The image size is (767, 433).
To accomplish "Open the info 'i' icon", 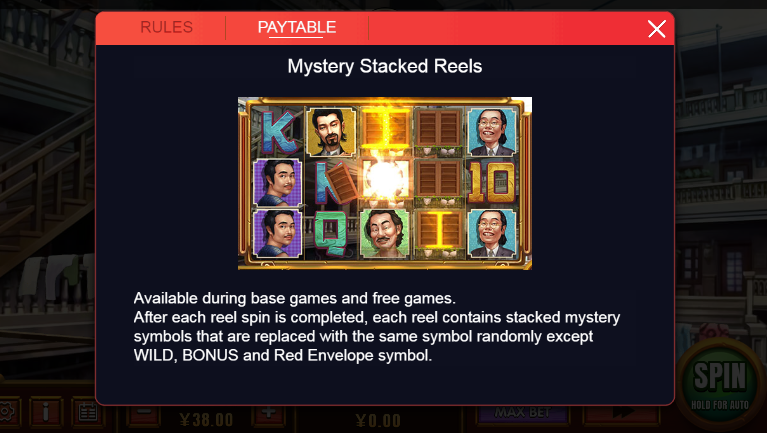I will (45, 412).
